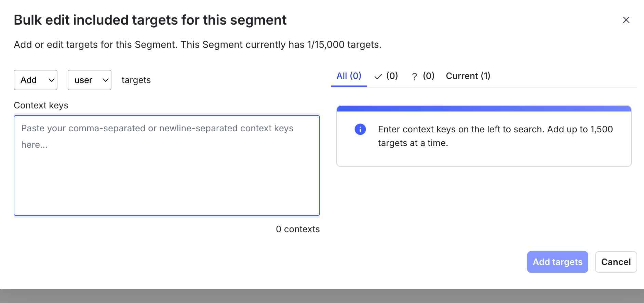Focus the Context keys text area
644x303 pixels.
tap(167, 166)
